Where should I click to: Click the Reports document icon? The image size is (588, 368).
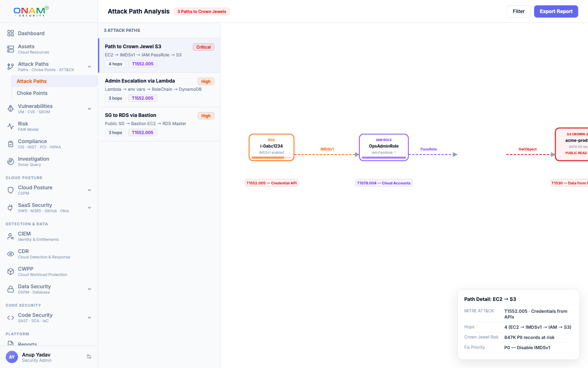click(11, 343)
